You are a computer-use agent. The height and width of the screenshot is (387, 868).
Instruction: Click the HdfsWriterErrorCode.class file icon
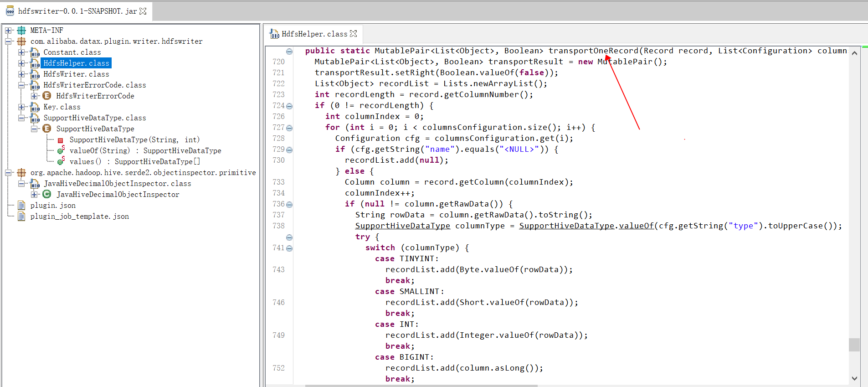35,85
